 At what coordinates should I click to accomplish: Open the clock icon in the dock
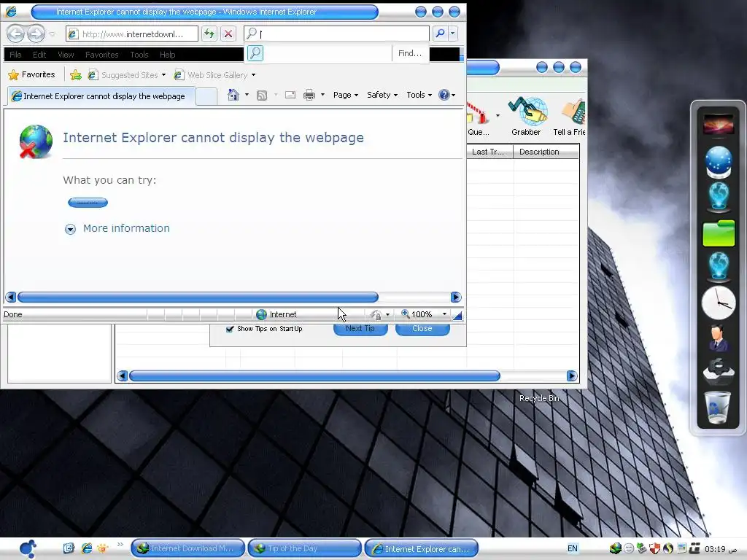click(x=719, y=303)
